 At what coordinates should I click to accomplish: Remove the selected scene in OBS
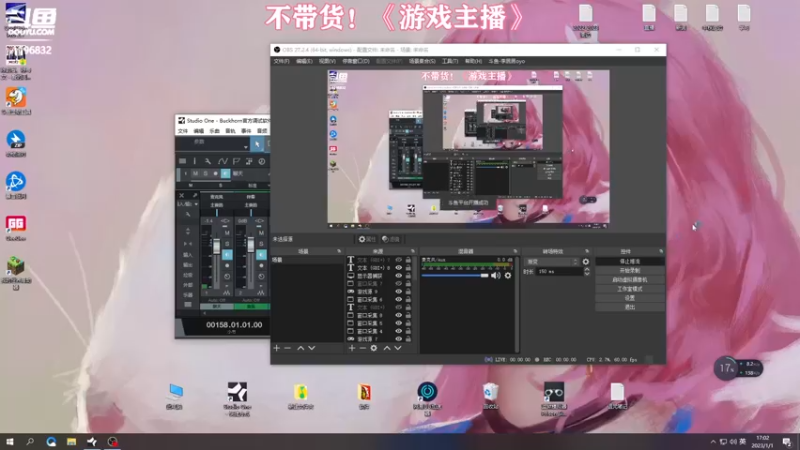pyautogui.click(x=288, y=348)
